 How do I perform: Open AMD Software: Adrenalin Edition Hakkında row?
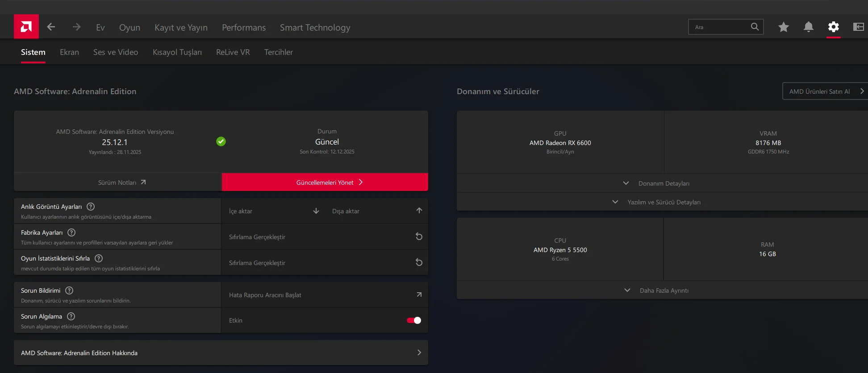coord(221,353)
